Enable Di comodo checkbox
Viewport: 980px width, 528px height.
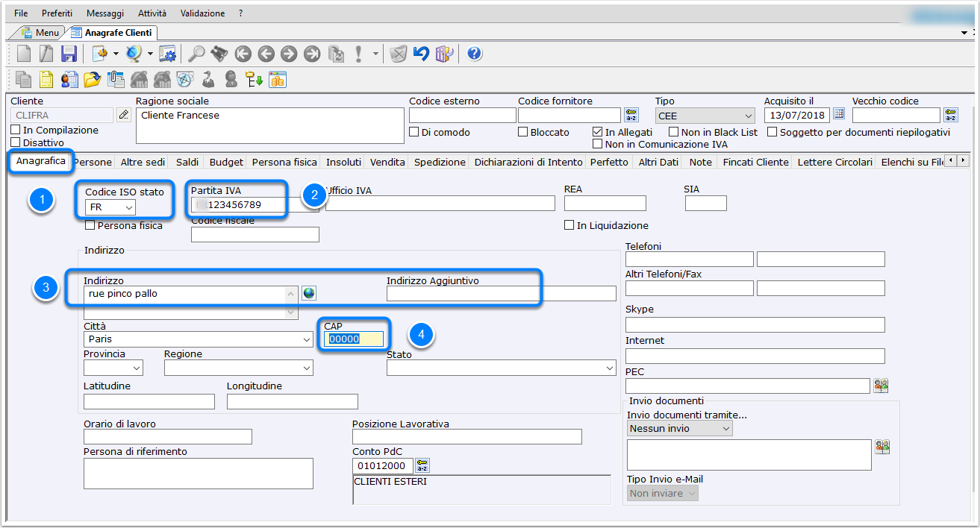click(x=414, y=132)
